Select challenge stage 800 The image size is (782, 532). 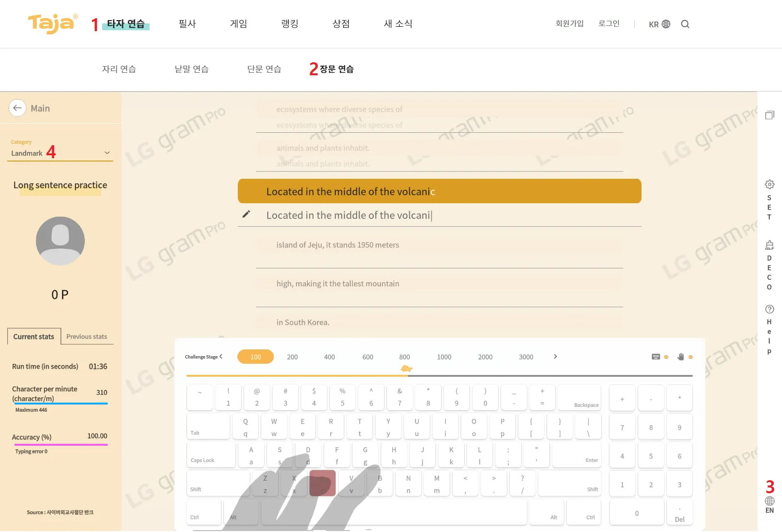point(405,357)
